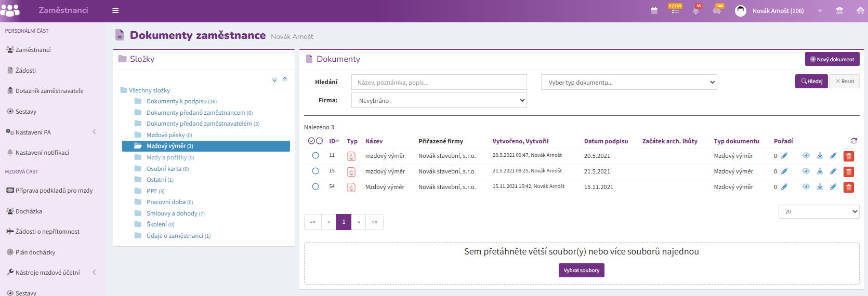The width and height of the screenshot is (868, 296).
Task: Click the 'Nový dokument' button
Action: [x=832, y=59]
